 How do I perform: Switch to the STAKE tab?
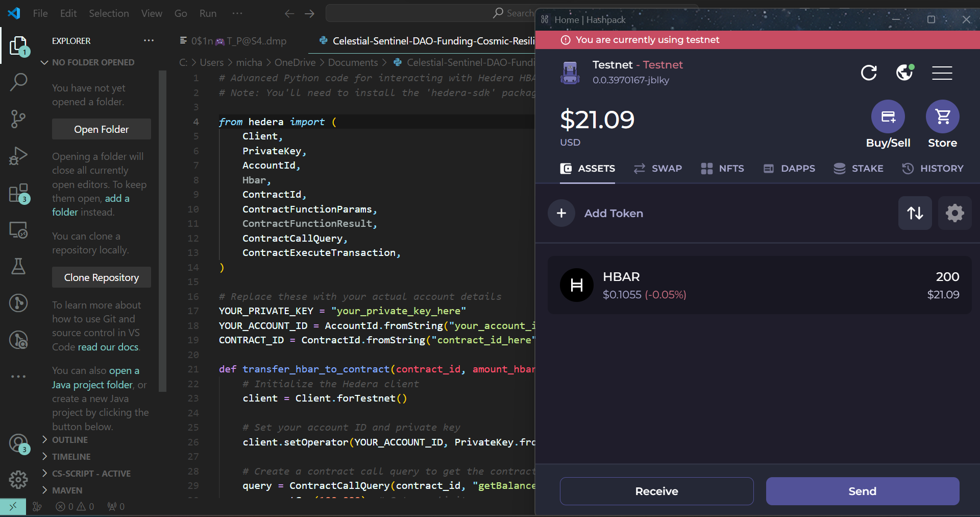(x=859, y=169)
